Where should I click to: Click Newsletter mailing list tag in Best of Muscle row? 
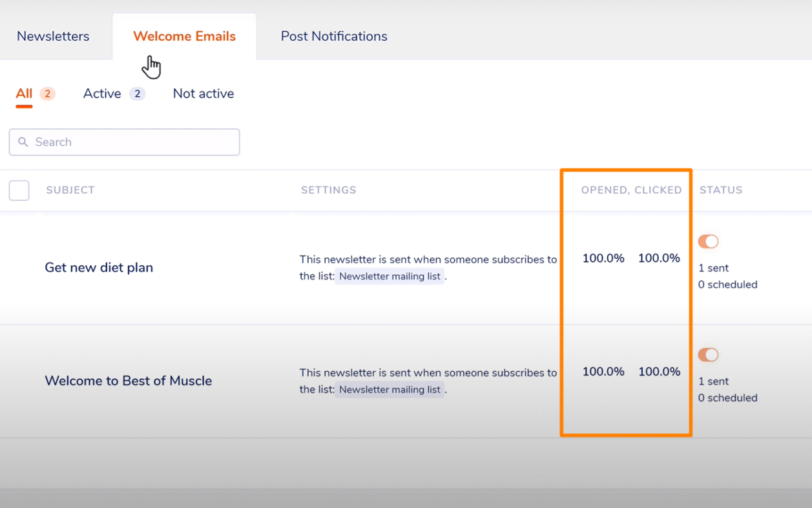click(x=390, y=390)
